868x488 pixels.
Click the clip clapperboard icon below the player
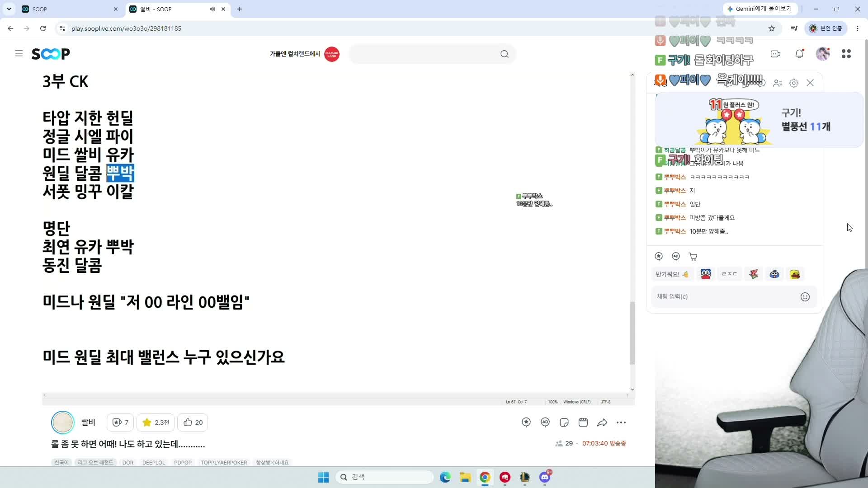coord(583,422)
